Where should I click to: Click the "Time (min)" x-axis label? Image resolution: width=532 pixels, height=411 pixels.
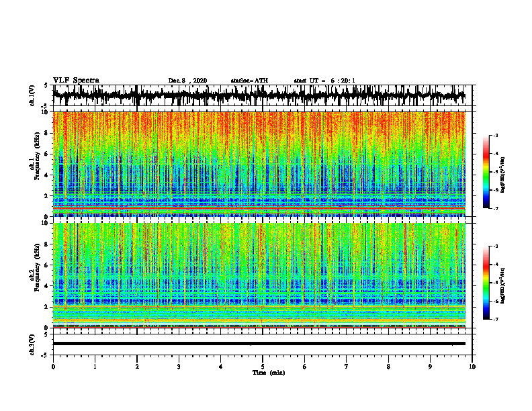269,373
